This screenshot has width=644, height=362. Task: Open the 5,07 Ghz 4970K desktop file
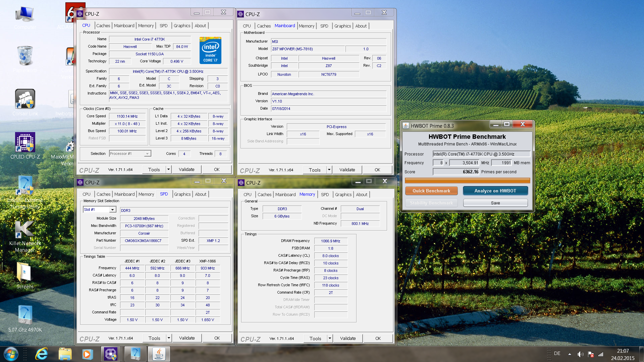coord(25,318)
